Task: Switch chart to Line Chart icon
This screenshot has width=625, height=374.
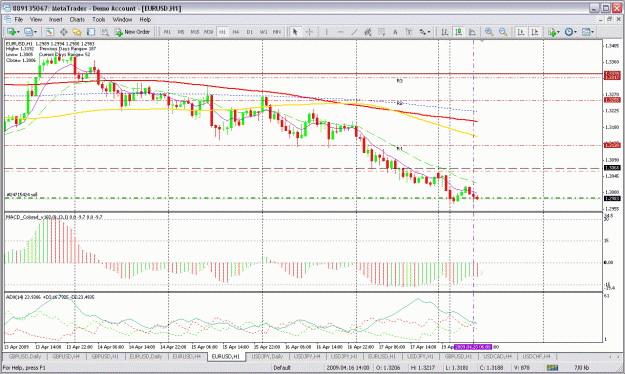Action: [472, 32]
